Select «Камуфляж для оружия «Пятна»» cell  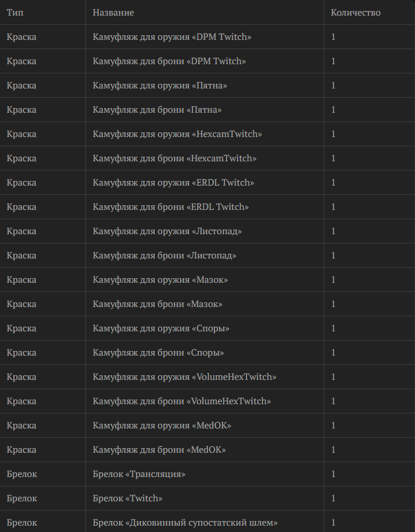click(x=205, y=85)
